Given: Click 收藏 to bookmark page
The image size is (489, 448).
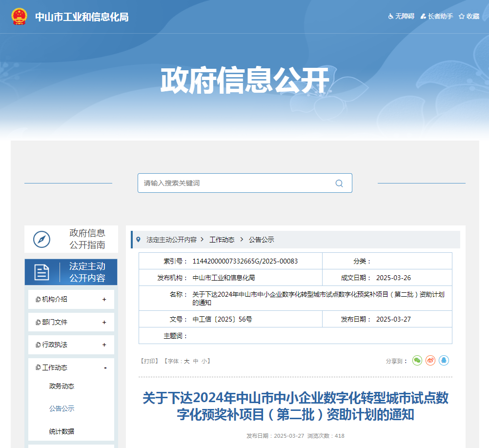Looking at the screenshot, I should (469, 16).
